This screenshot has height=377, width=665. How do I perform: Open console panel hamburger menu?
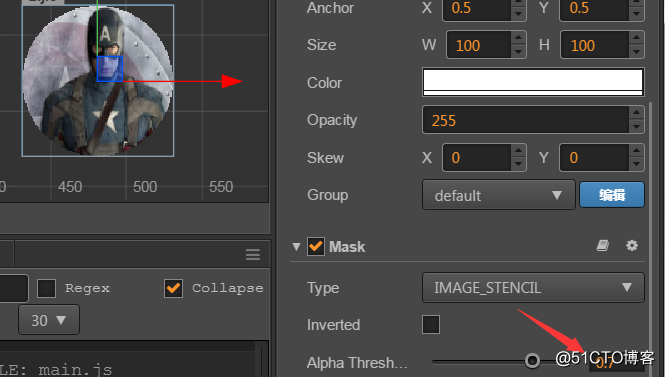click(x=253, y=255)
